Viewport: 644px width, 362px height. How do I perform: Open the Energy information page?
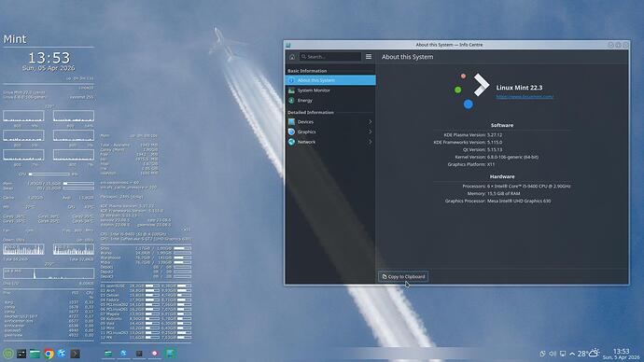pos(330,100)
